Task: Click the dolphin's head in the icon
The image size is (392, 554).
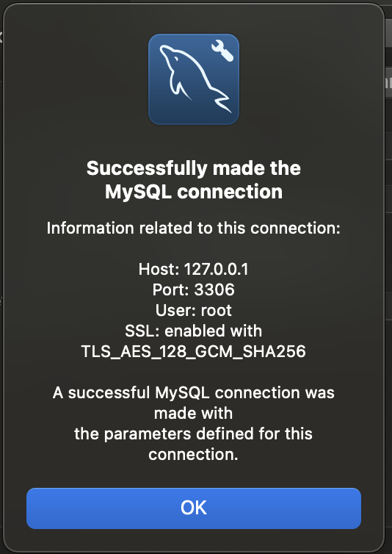Action: [170, 54]
